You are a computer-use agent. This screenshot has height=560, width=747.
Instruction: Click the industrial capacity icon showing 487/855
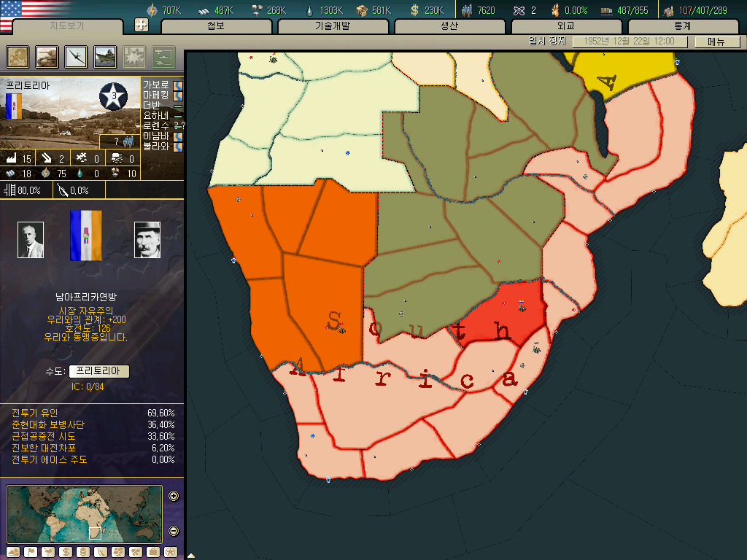point(606,10)
